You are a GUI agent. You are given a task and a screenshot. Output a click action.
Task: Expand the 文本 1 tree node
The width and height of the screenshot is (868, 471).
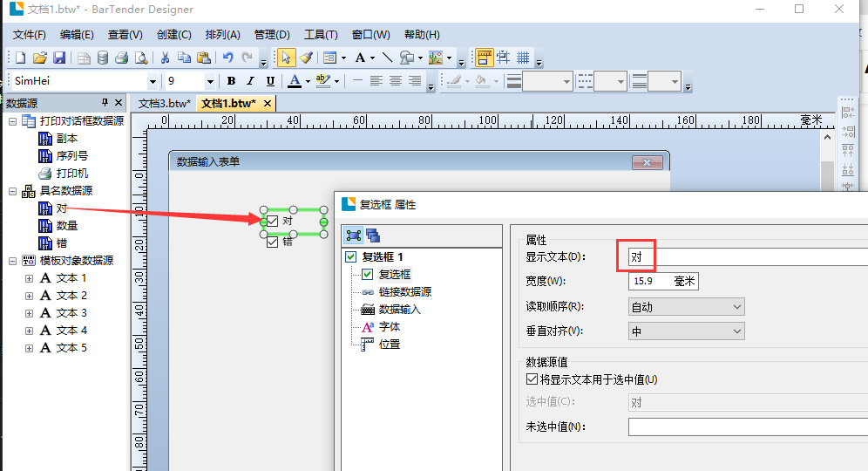tap(29, 278)
